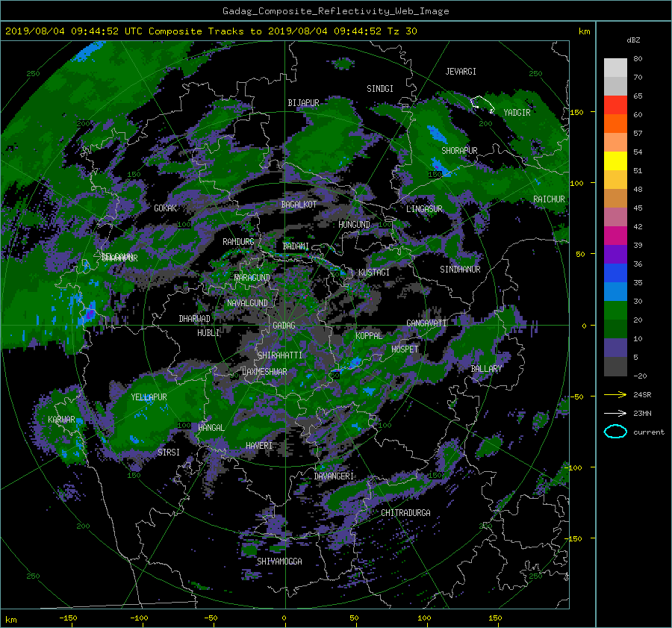Screen dimensions: 672x628
Task: Click the yellow 24SR arrow legend icon
Action: click(x=615, y=395)
